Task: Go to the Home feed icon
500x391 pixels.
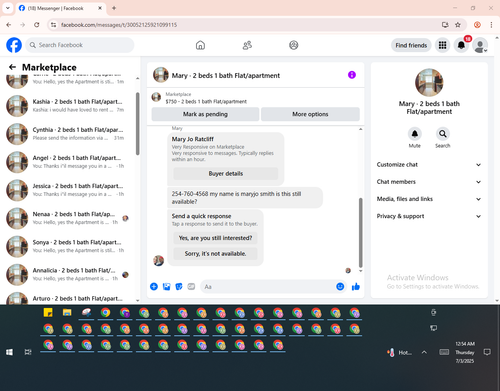Action: coord(200,45)
